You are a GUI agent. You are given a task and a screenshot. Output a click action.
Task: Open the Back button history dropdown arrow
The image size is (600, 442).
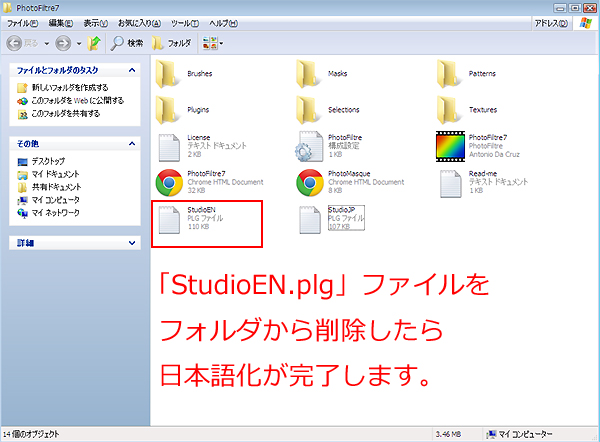[x=47, y=44]
